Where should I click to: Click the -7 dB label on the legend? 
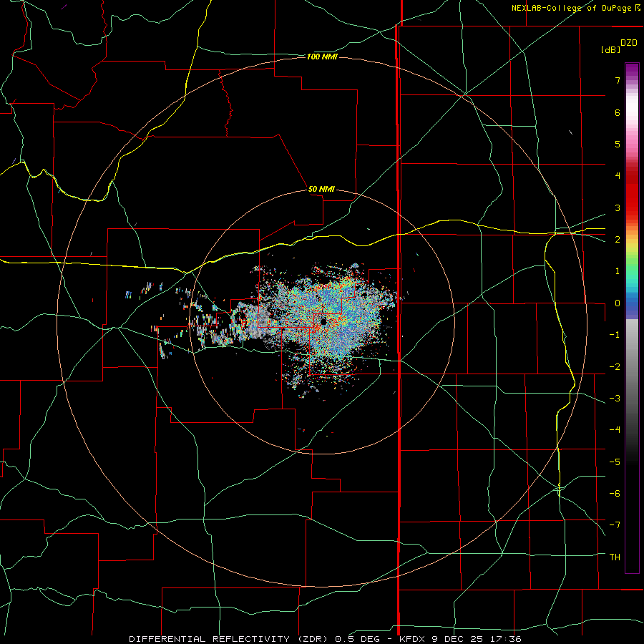tap(615, 525)
